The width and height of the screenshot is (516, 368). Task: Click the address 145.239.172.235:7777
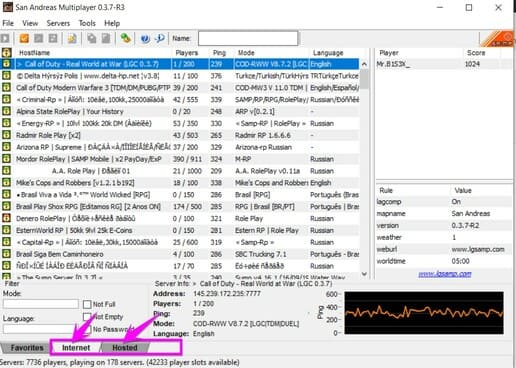point(227,294)
